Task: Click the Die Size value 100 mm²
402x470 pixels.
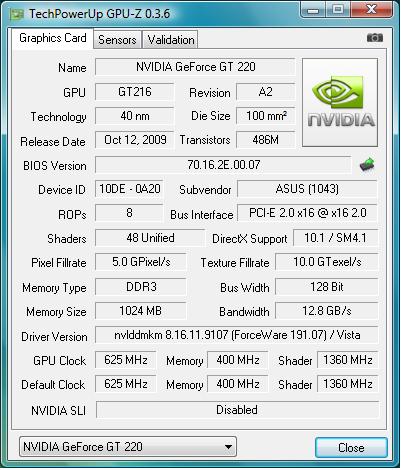Action: pos(266,116)
